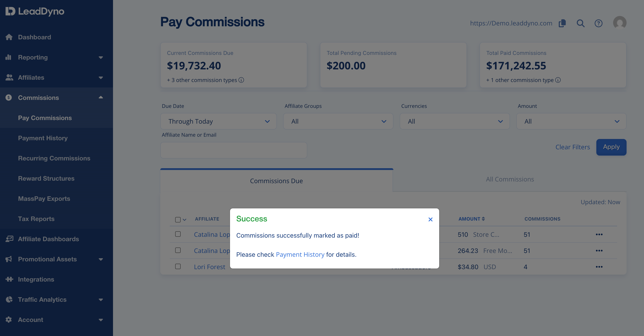Open sidebar Payment History item
This screenshot has height=336, width=644.
pos(43,138)
